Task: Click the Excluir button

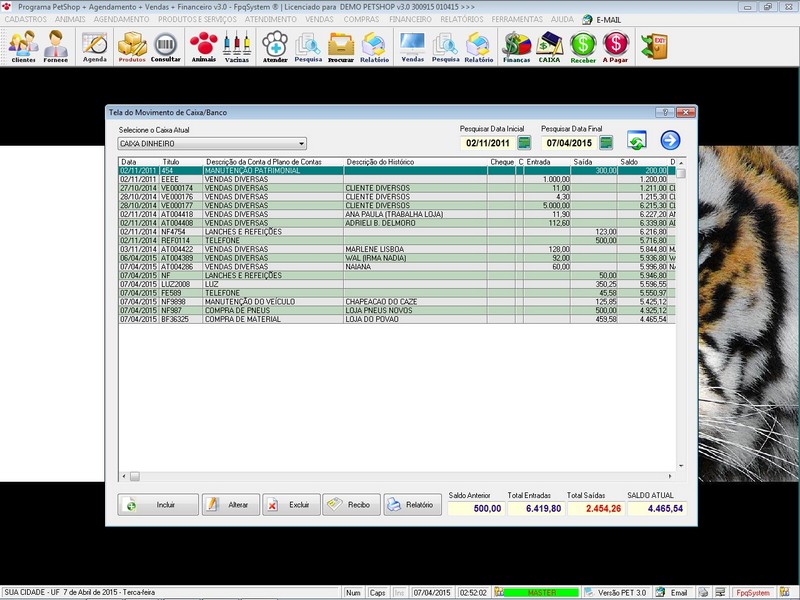Action: [x=291, y=505]
